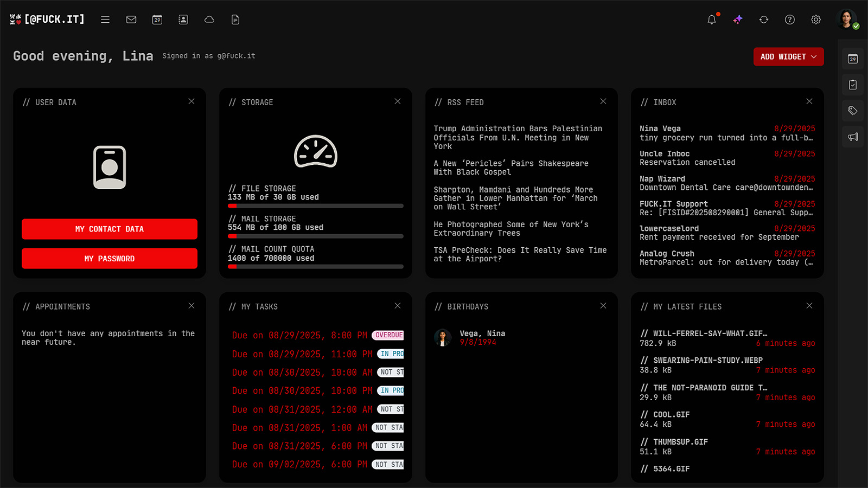Click the AI sparkle assistant icon

[738, 20]
